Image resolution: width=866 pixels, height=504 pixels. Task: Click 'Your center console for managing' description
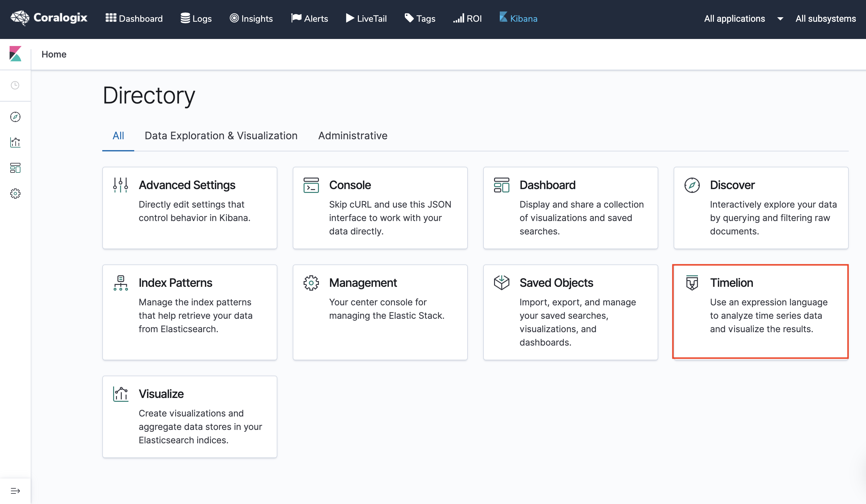tap(387, 309)
